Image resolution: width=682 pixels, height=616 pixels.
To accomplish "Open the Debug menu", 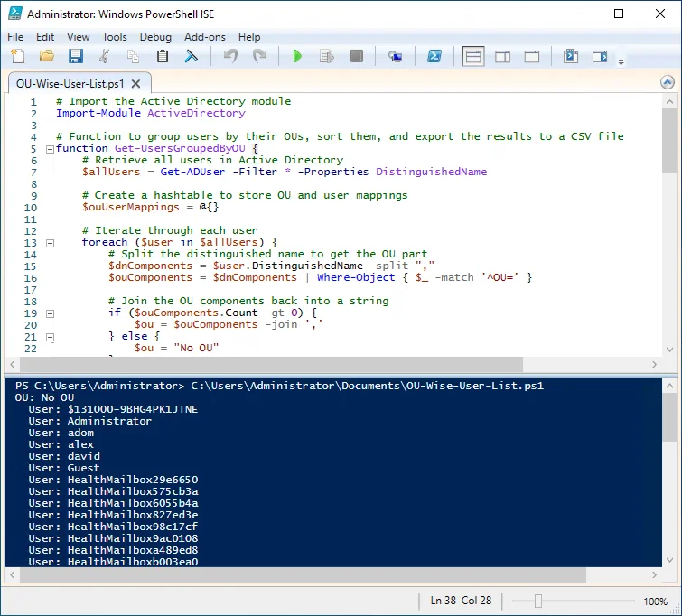I will 155,37.
